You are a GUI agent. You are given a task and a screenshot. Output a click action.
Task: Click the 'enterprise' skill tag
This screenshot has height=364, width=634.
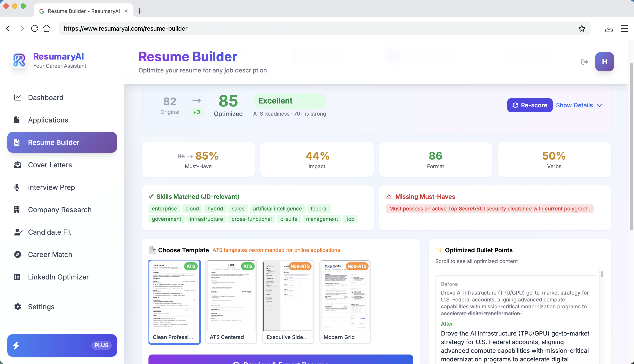[x=164, y=209]
